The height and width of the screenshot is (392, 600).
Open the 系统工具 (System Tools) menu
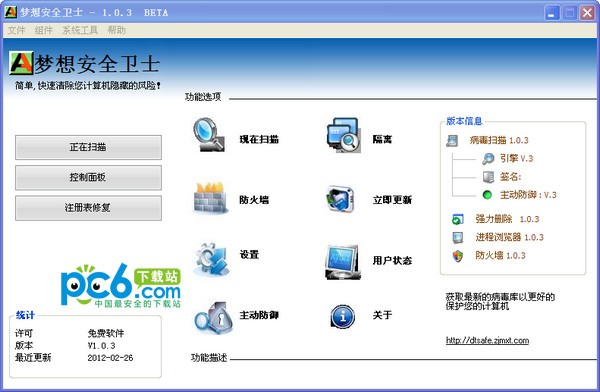coord(80,30)
